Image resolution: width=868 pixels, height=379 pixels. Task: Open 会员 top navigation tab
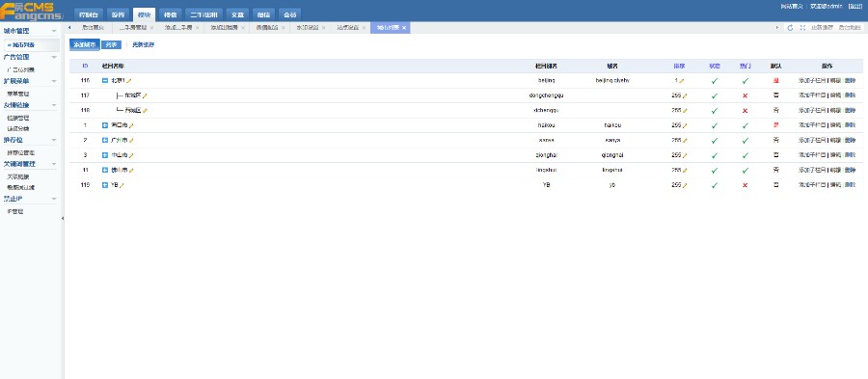[x=289, y=14]
